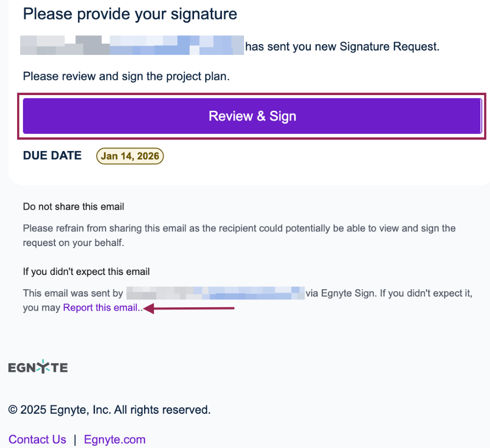Click the Egnyte logo
This screenshot has height=448, width=490.
click(x=38, y=367)
